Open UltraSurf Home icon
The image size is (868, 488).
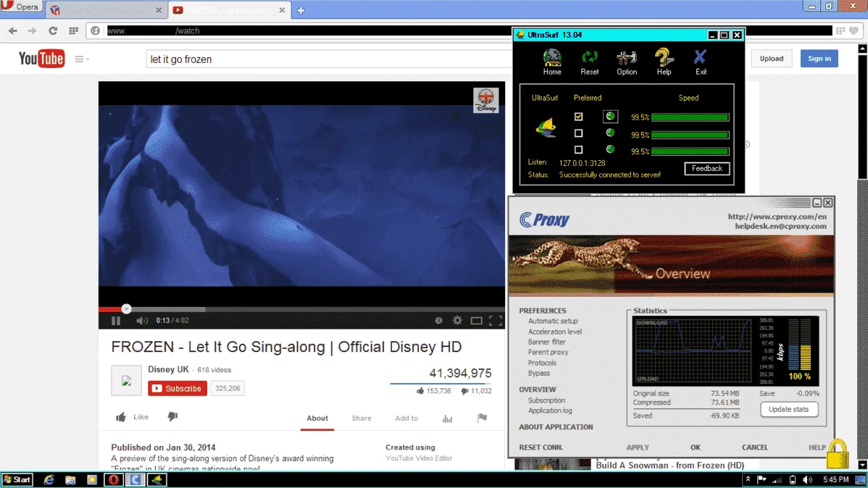[552, 62]
